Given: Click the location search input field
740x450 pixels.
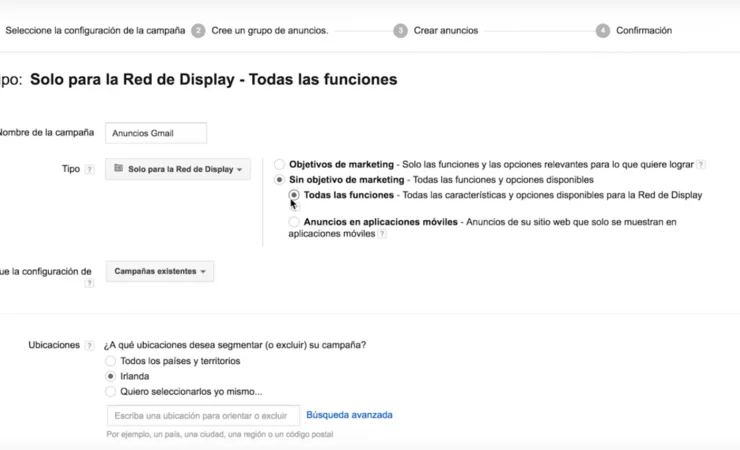Looking at the screenshot, I should tap(203, 416).
